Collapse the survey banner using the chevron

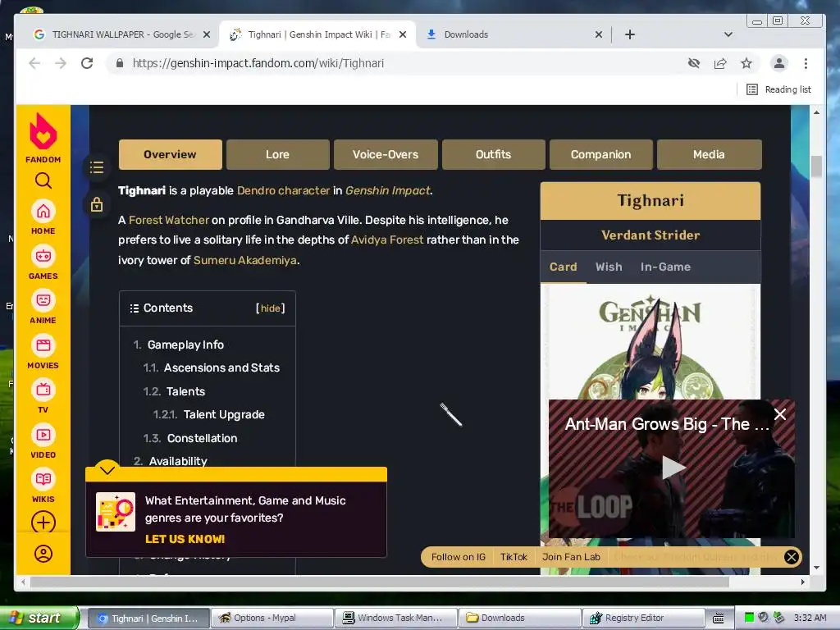pyautogui.click(x=107, y=470)
